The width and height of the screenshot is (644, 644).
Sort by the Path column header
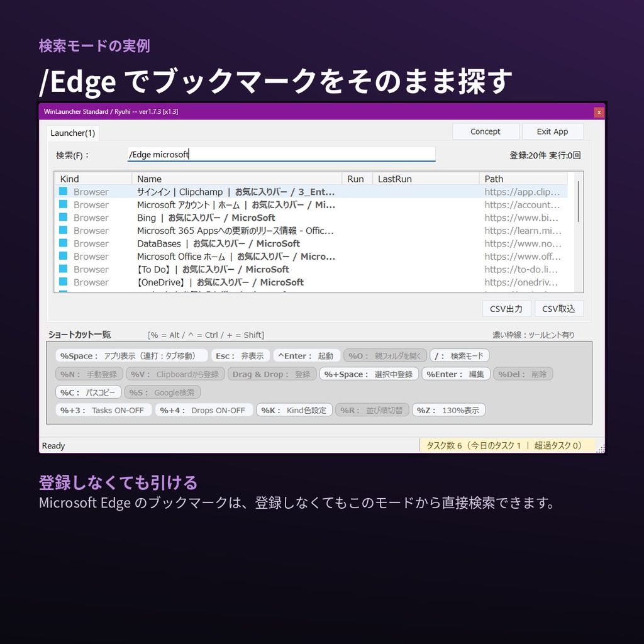[524, 179]
